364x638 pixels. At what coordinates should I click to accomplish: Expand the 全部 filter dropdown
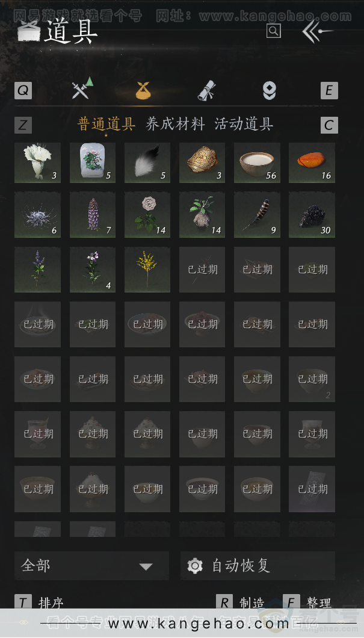click(x=91, y=566)
